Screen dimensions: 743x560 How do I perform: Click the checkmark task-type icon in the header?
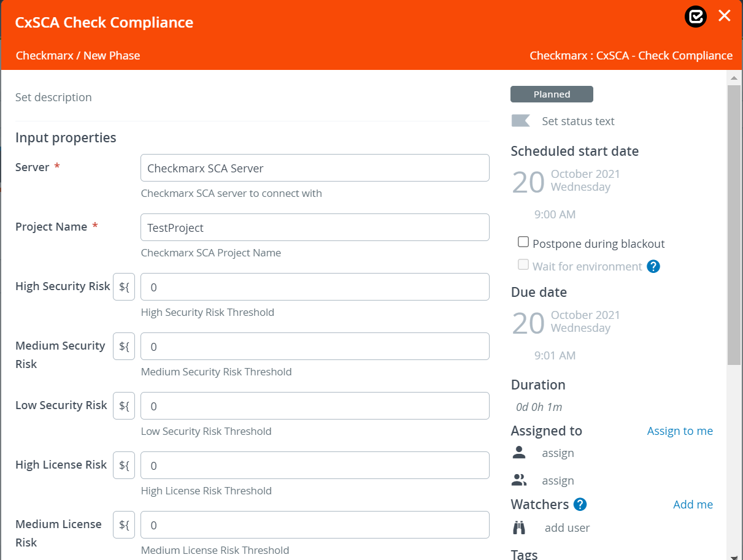pyautogui.click(x=696, y=17)
